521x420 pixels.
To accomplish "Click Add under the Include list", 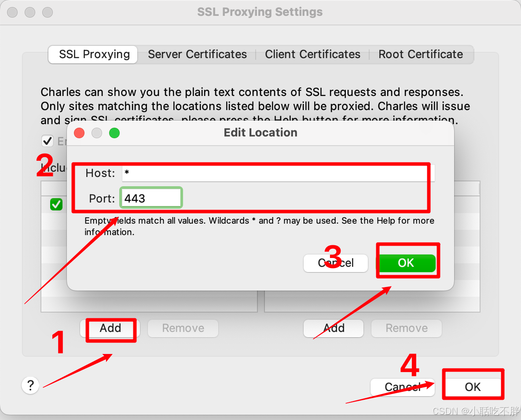I will point(110,328).
